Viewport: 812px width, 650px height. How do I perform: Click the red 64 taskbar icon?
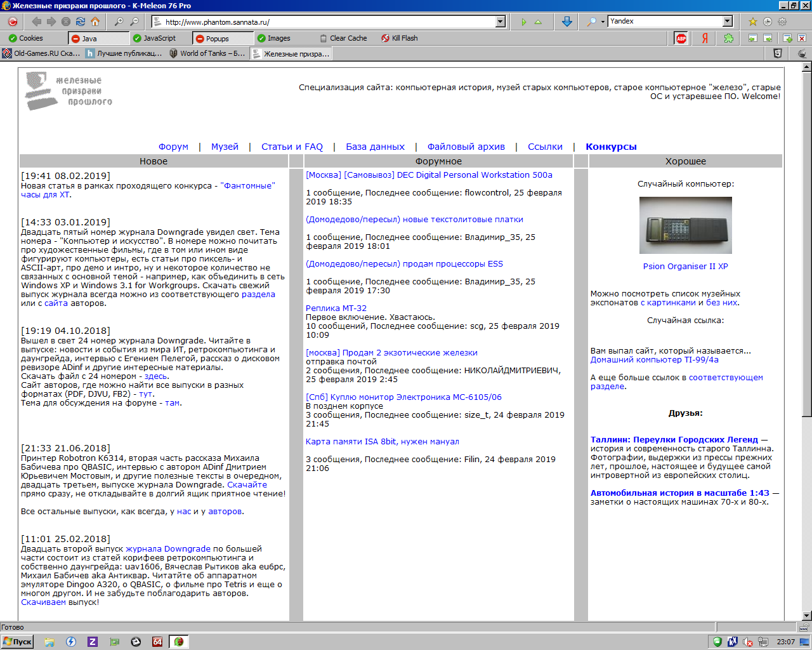[157, 642]
